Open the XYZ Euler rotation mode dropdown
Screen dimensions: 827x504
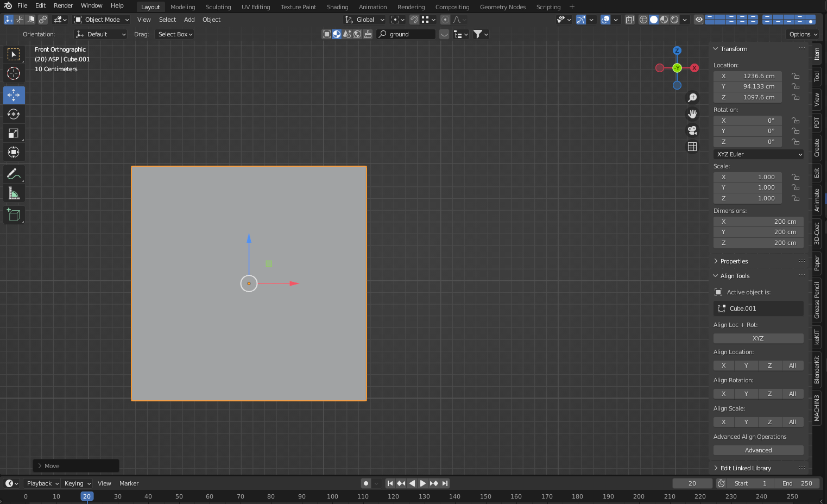759,154
